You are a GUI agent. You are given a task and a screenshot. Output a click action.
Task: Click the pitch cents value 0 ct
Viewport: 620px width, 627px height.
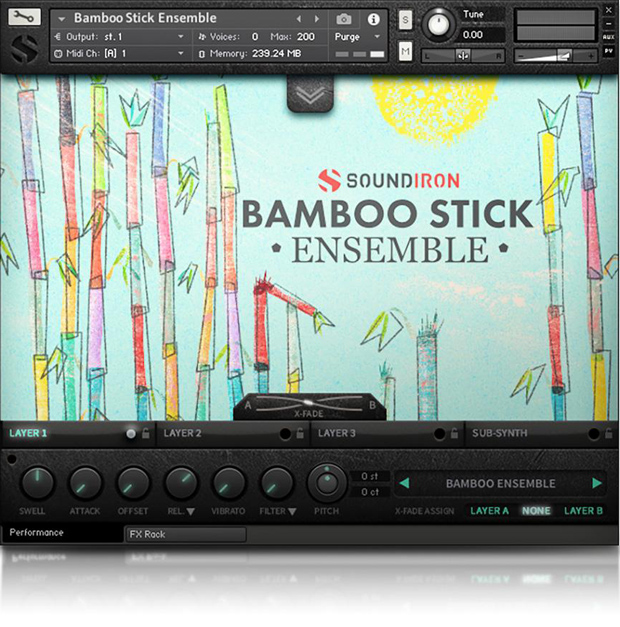point(370,492)
